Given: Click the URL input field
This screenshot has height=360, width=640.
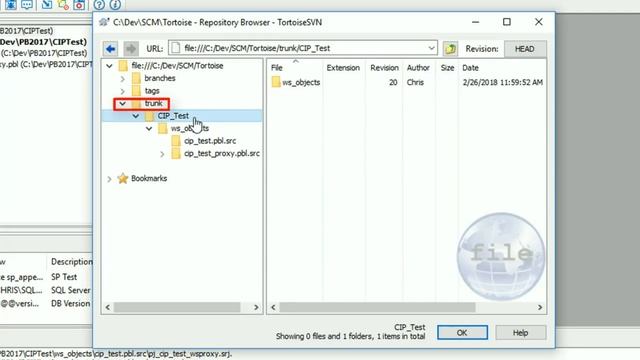Looking at the screenshot, I should tap(302, 48).
